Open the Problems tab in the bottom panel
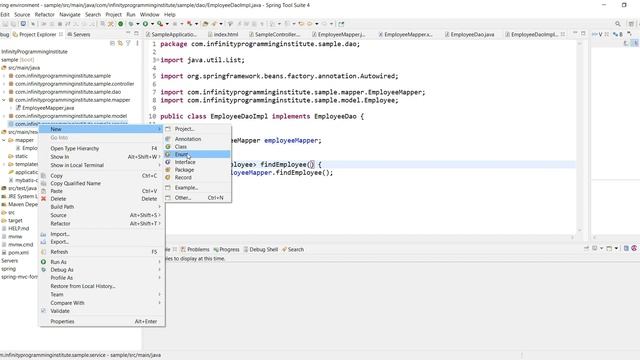 pyautogui.click(x=195, y=249)
